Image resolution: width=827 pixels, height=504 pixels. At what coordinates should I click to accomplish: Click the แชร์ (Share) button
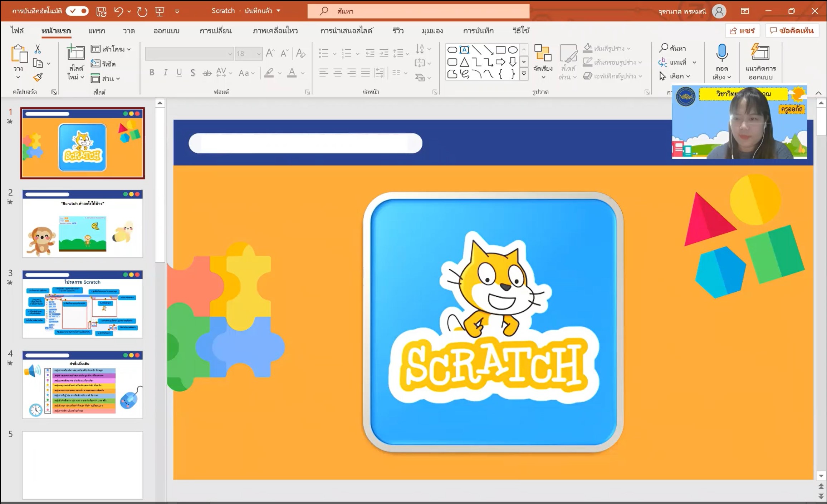click(743, 31)
